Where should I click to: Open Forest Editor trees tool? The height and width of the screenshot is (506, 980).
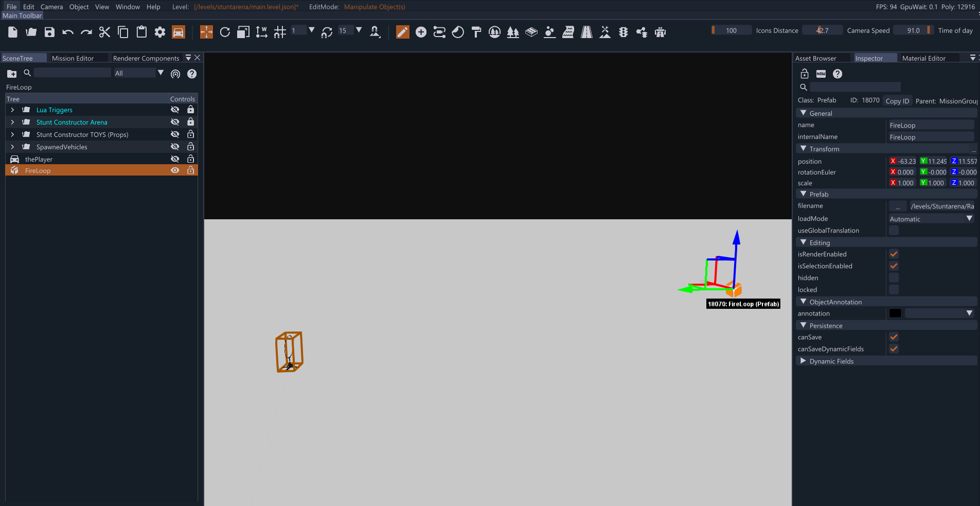(513, 32)
